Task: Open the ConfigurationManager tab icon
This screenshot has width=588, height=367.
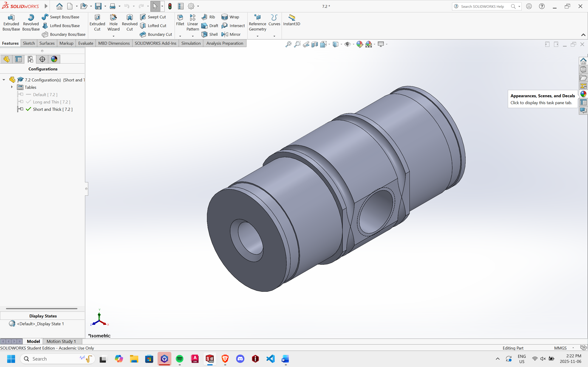Action: (x=30, y=59)
